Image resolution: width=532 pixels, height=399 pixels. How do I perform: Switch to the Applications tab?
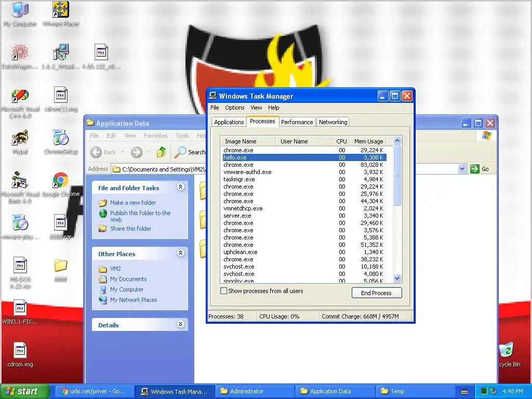229,122
